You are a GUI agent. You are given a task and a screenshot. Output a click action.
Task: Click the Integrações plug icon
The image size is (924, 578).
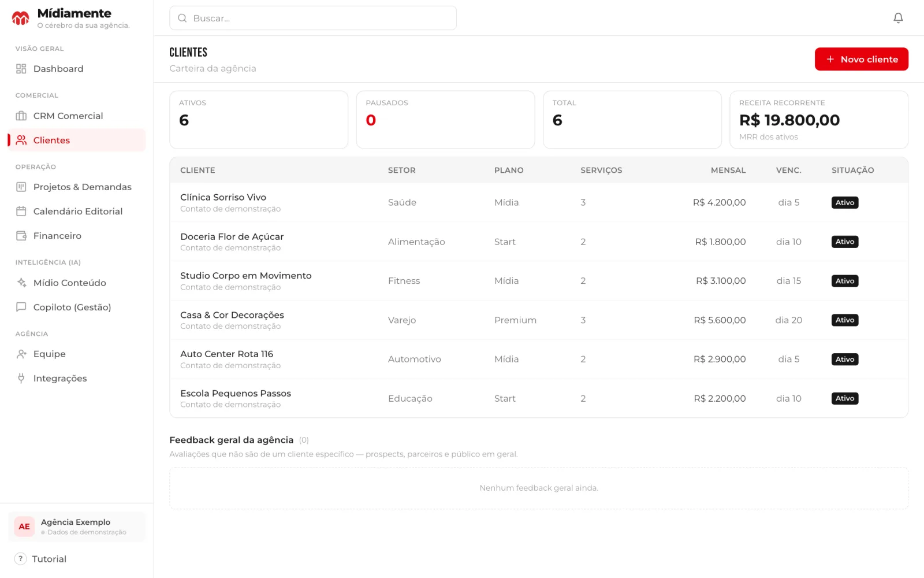pyautogui.click(x=21, y=379)
